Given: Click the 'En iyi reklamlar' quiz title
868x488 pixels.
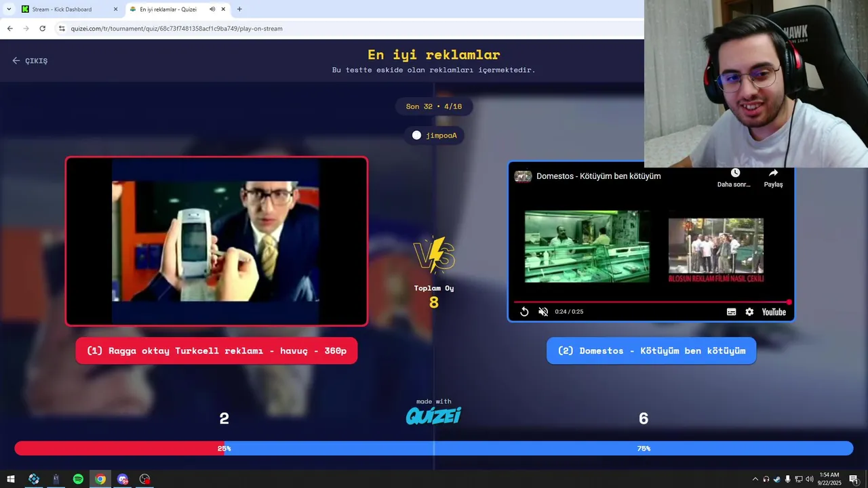Looking at the screenshot, I should click(434, 55).
